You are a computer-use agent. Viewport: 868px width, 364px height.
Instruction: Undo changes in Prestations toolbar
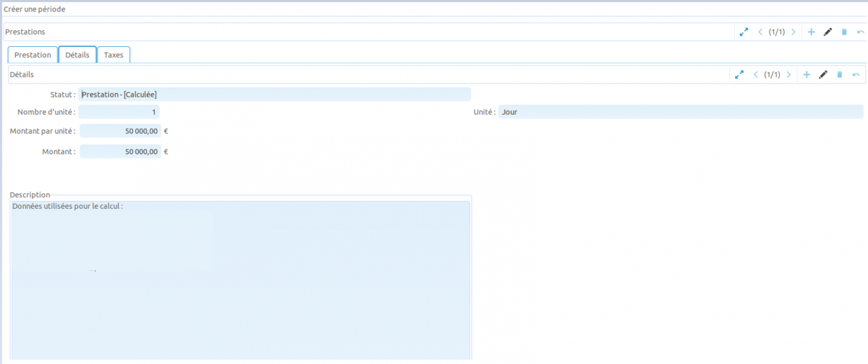coord(861,32)
